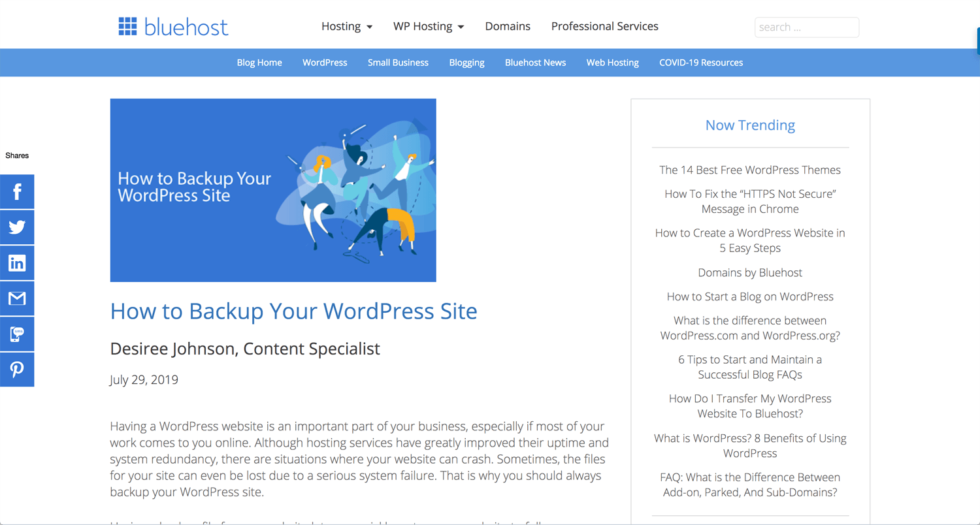Screen dimensions: 980x525
Task: Open 'What is WordPress? 8 Benefits' article
Action: 750,445
